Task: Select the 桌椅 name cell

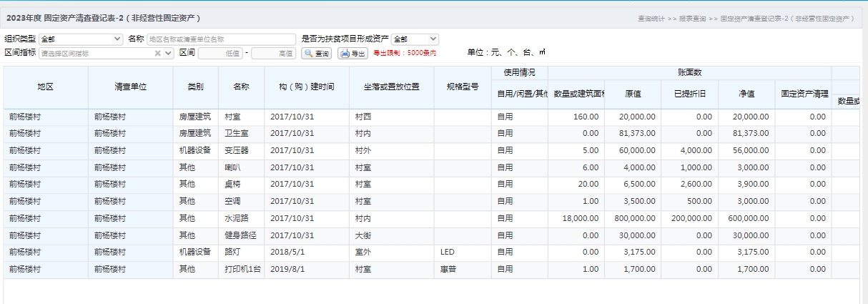Action: tap(242, 185)
